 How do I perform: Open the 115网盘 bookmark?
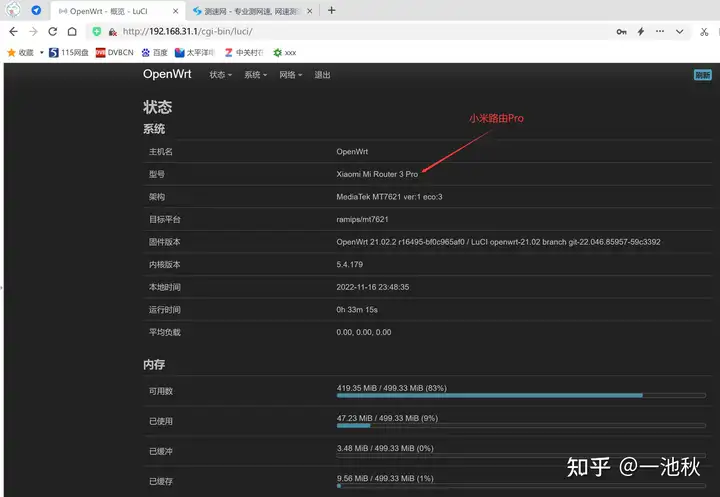tap(69, 52)
